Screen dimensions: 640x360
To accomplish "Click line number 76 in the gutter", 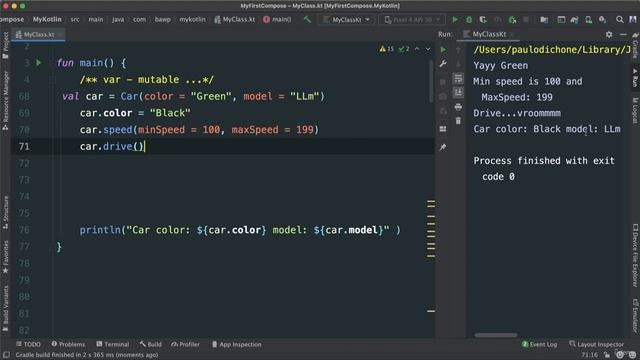I will [24, 230].
